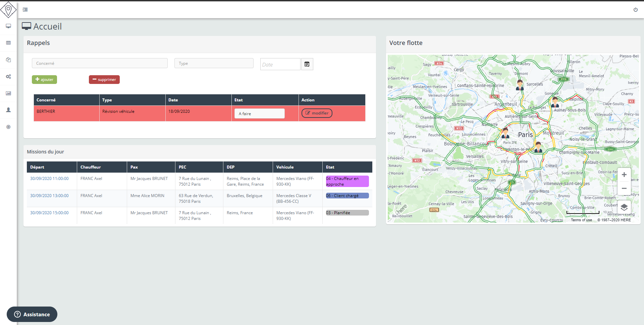Switch to the Missions du jour panel

pyautogui.click(x=45, y=151)
